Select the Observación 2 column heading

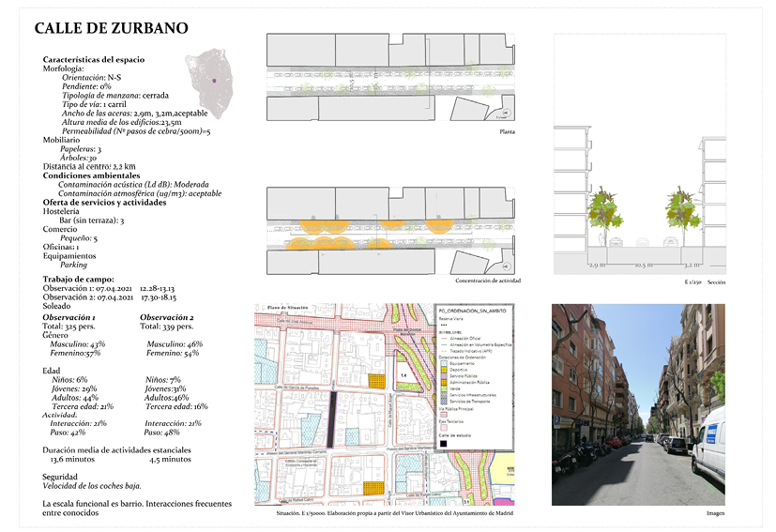[x=167, y=317]
